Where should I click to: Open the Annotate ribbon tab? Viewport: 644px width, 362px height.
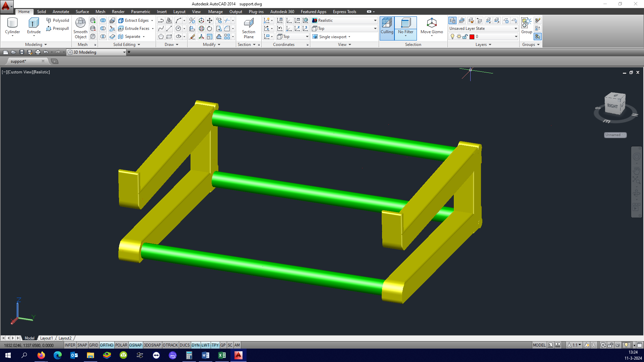pyautogui.click(x=61, y=12)
